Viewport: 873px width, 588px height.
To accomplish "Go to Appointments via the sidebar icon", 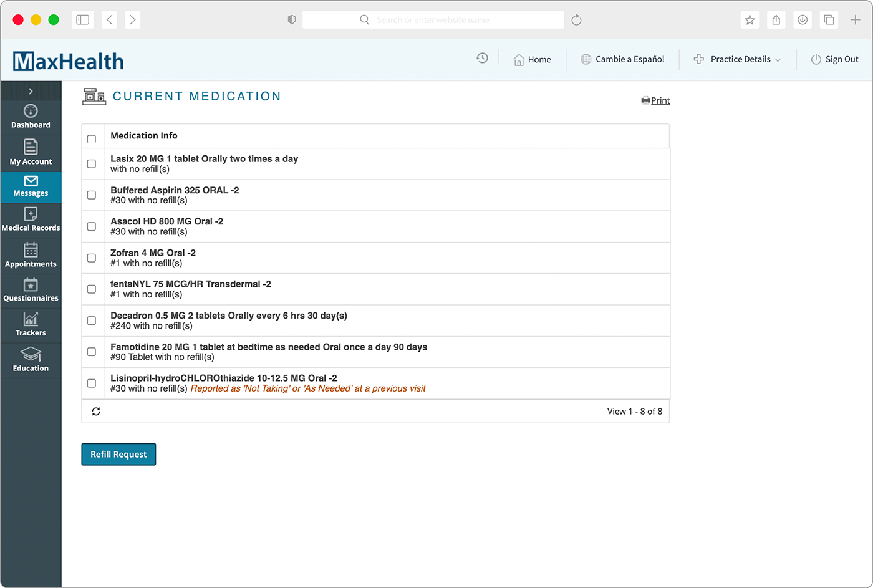I will [31, 255].
